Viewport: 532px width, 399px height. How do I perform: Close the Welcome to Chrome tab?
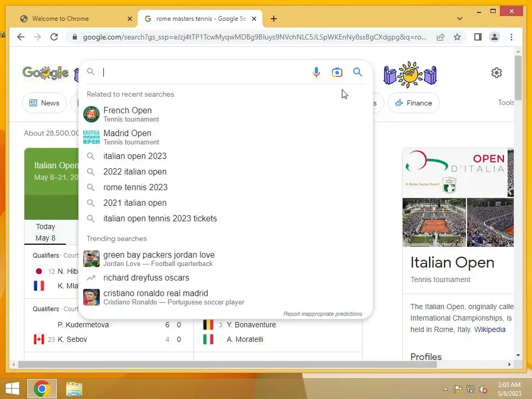129,19
